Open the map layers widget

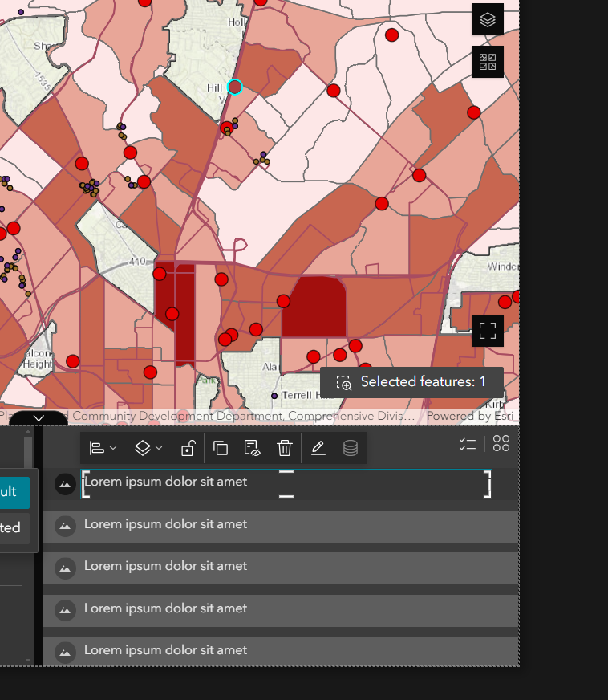click(x=488, y=20)
